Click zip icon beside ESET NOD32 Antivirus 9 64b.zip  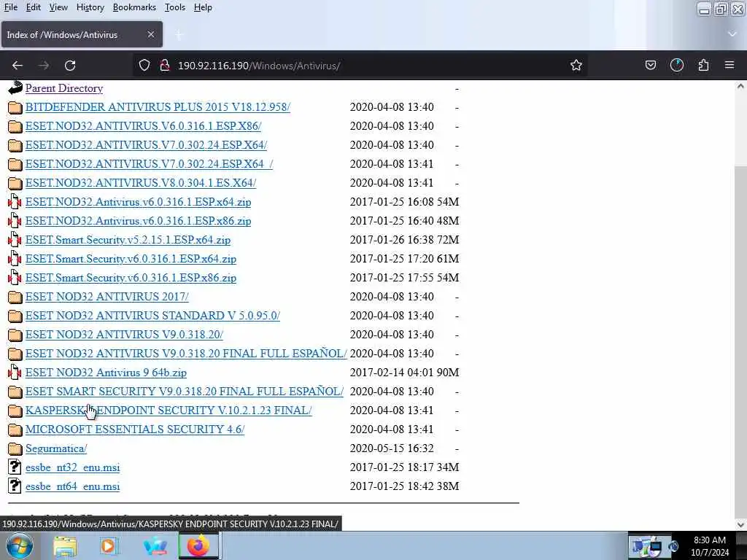(x=15, y=373)
